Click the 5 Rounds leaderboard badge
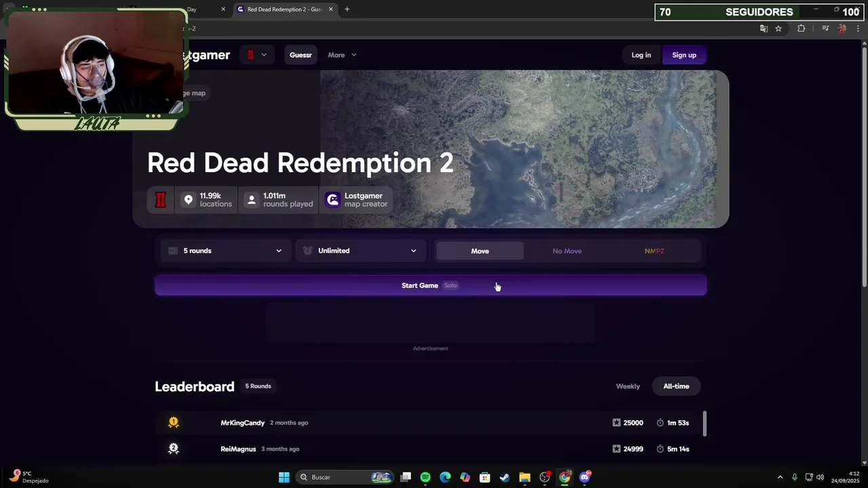This screenshot has width=868, height=488. coord(258,386)
